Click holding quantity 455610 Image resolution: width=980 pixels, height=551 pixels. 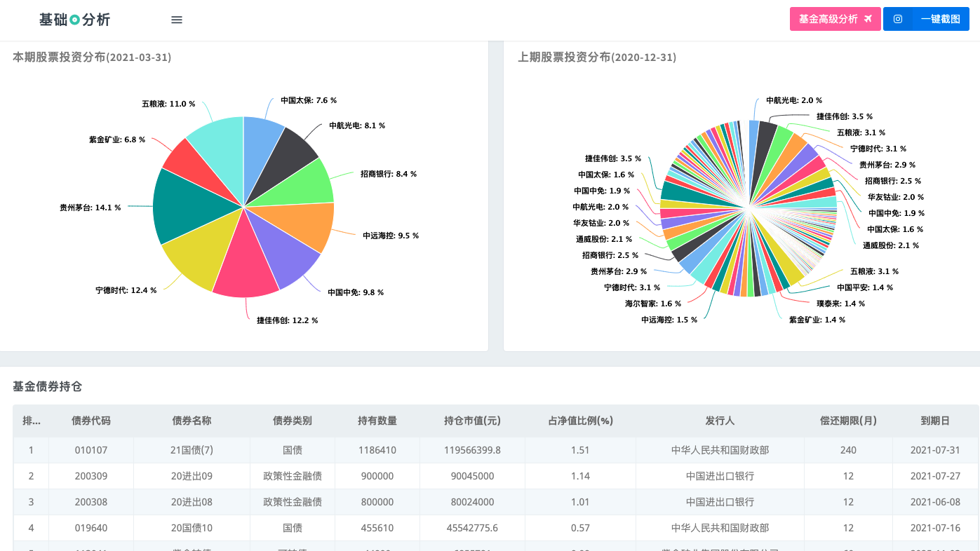(377, 528)
